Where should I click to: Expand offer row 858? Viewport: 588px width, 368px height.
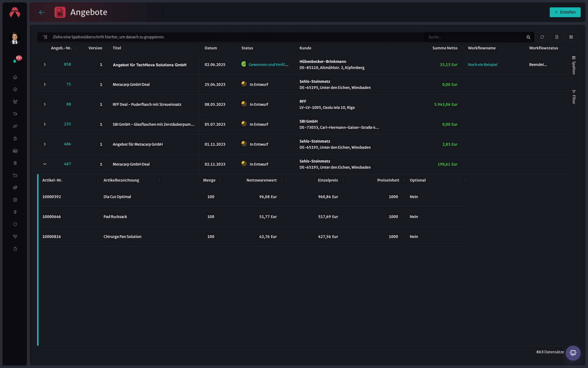(x=45, y=64)
